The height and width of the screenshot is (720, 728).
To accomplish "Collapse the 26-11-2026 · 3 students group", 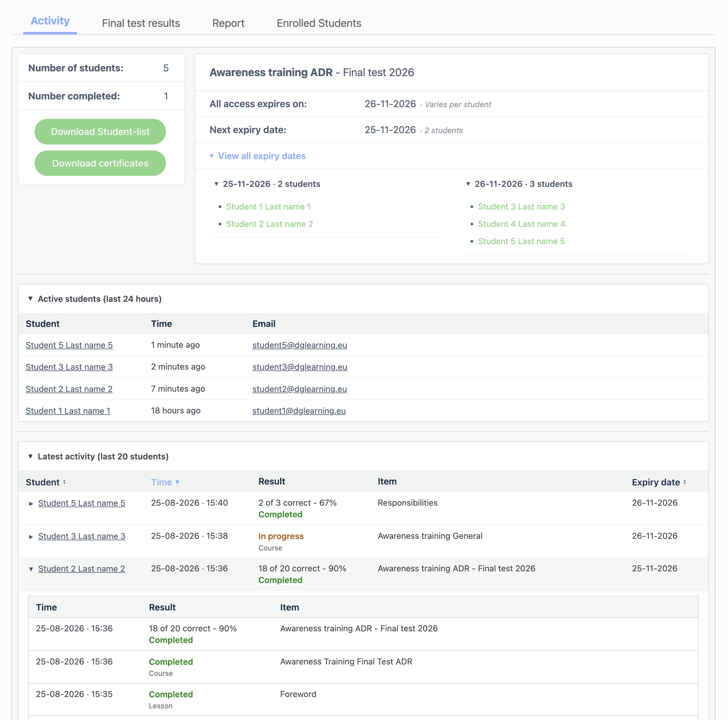I will point(519,184).
